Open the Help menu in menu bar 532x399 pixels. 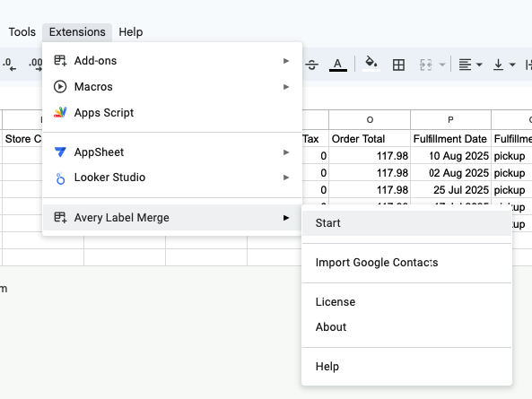131,32
